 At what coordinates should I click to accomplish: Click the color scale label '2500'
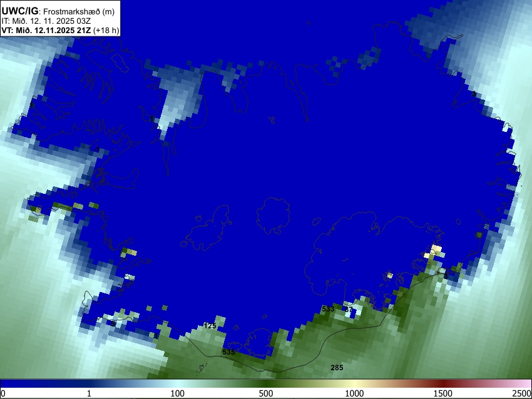[x=523, y=393]
